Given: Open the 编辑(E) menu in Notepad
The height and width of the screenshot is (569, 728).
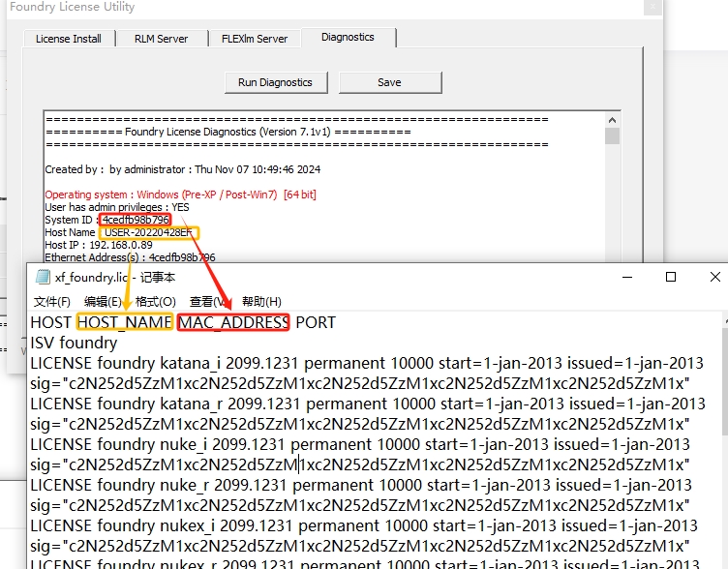Looking at the screenshot, I should coord(103,302).
